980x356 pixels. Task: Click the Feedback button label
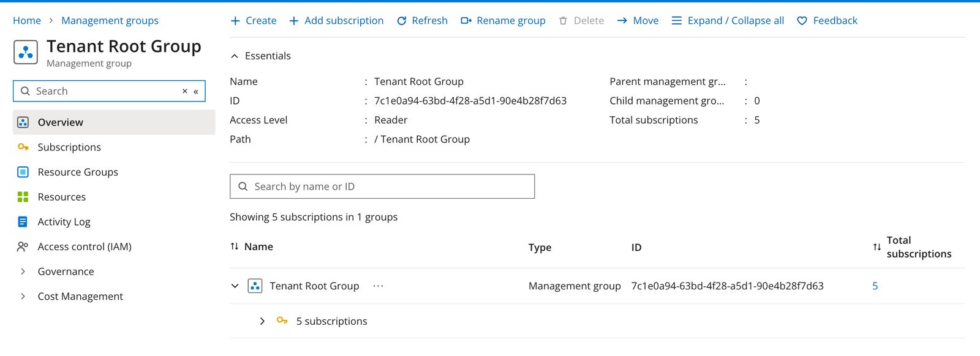point(835,21)
